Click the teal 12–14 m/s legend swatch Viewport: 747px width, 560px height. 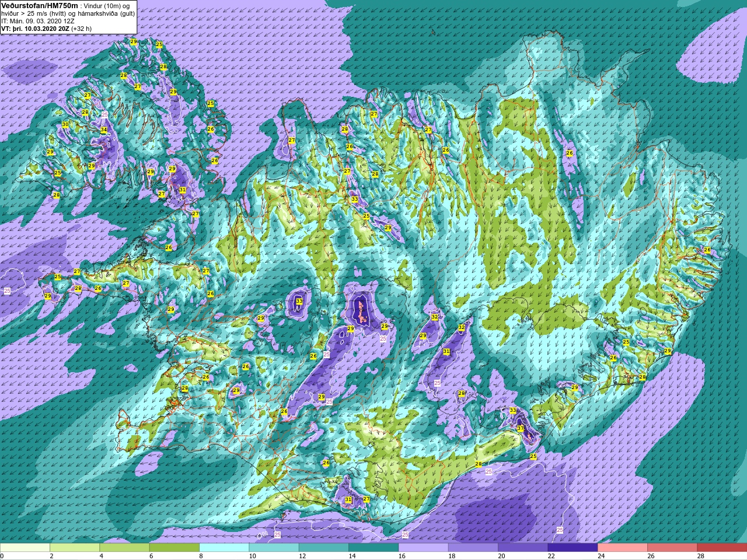click(324, 548)
